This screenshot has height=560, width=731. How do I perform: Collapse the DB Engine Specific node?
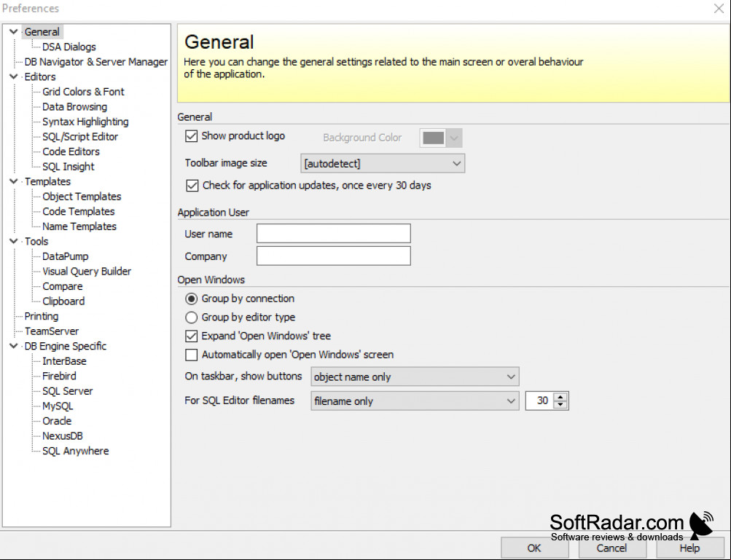(14, 346)
